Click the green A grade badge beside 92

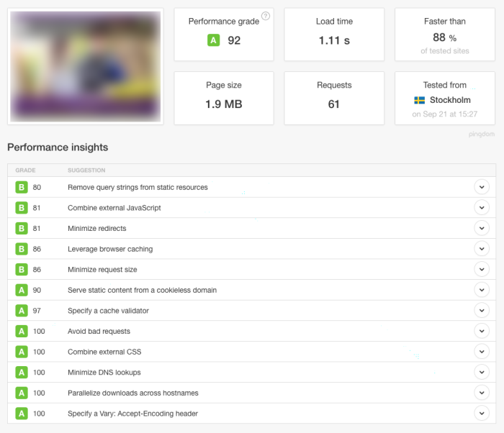point(213,40)
